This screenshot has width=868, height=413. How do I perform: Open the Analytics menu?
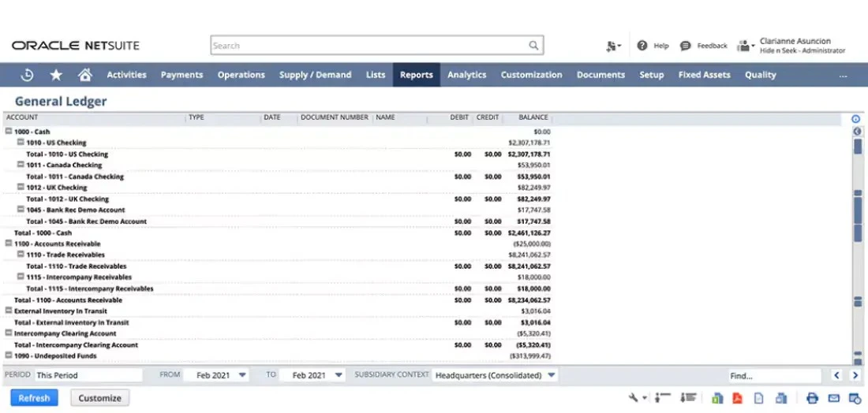coord(466,75)
